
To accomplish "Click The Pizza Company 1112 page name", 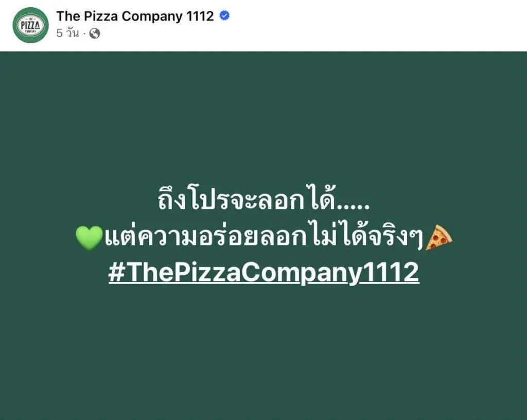I will coord(135,16).
